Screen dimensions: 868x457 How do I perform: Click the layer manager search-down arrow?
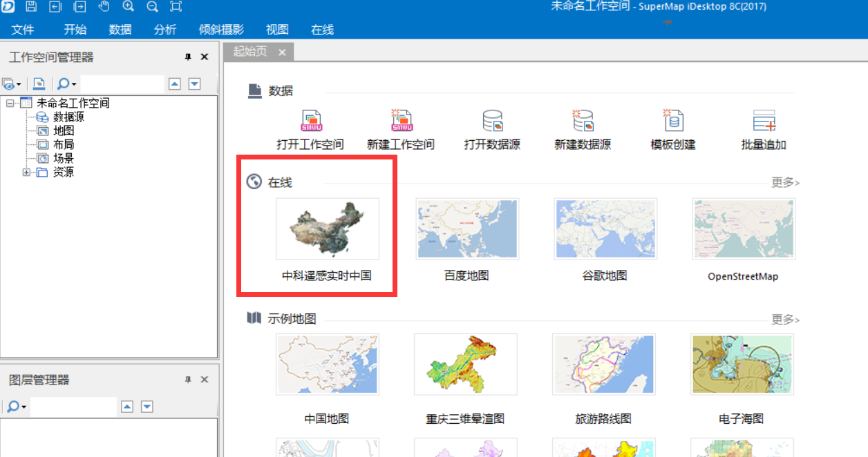147,407
